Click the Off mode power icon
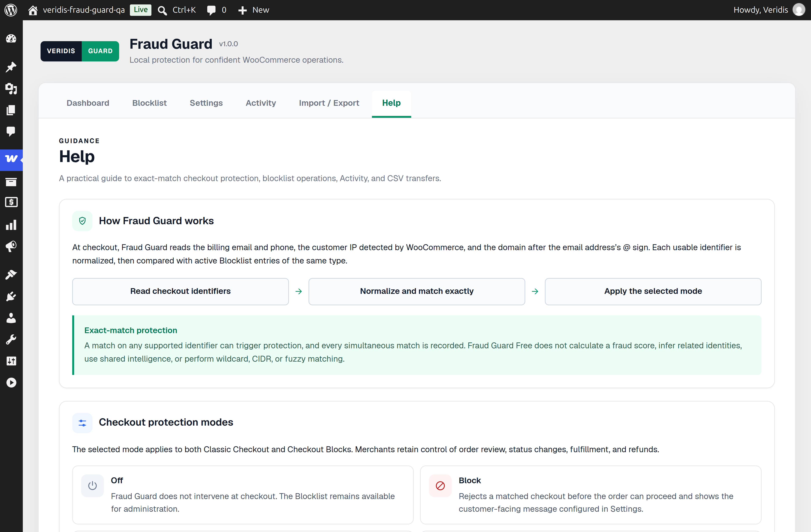Image resolution: width=811 pixels, height=532 pixels. (92, 485)
